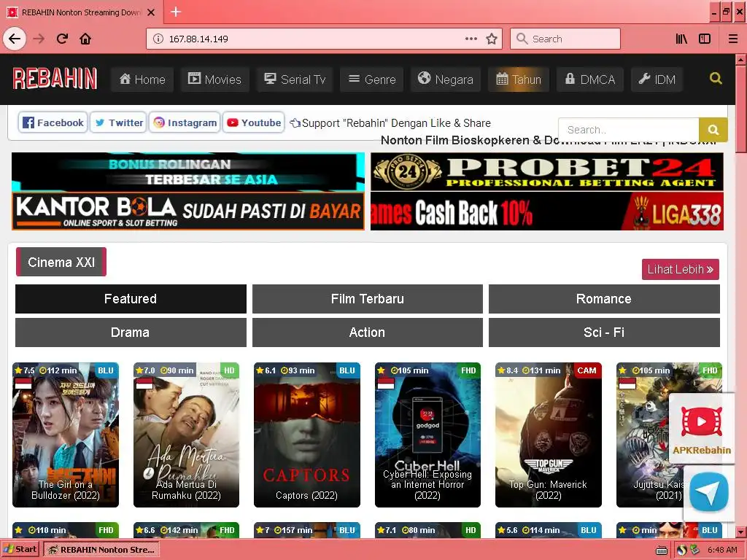The image size is (747, 560).
Task: Open the 114 min BLU movie card rated 5.6
Action: click(x=549, y=530)
